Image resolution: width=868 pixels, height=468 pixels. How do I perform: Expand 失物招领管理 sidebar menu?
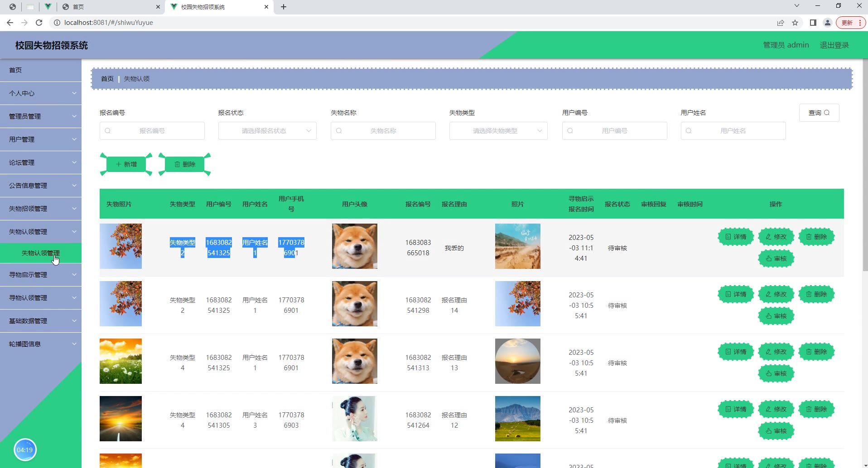[x=41, y=209]
